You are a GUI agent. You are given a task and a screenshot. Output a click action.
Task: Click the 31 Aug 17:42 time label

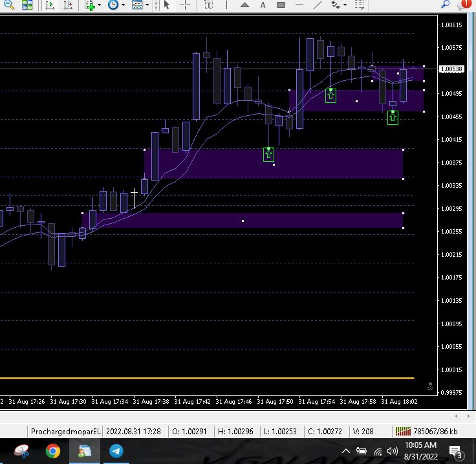pyautogui.click(x=192, y=401)
